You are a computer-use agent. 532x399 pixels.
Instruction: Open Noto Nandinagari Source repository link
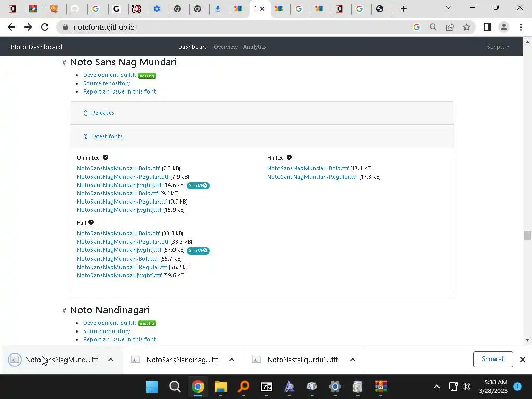(x=107, y=331)
